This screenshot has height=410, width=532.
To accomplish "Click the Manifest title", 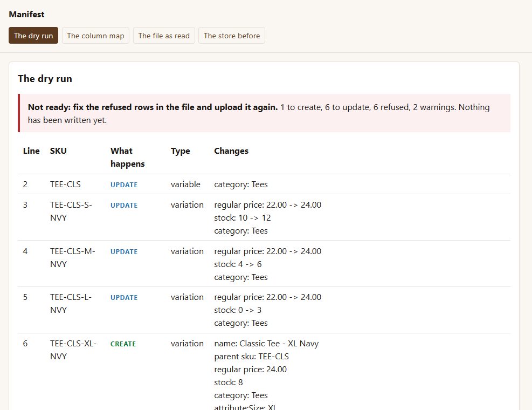I will click(x=26, y=14).
